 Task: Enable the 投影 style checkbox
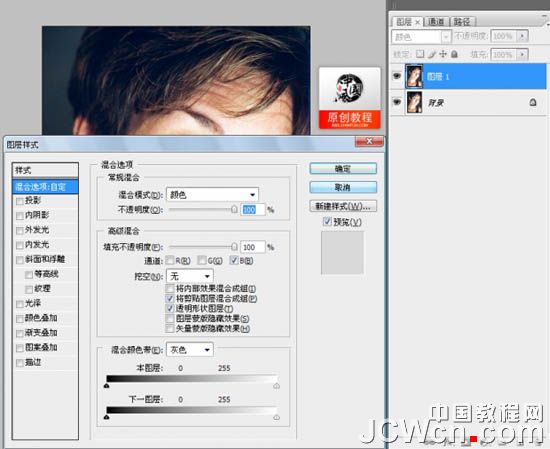tap(20, 201)
